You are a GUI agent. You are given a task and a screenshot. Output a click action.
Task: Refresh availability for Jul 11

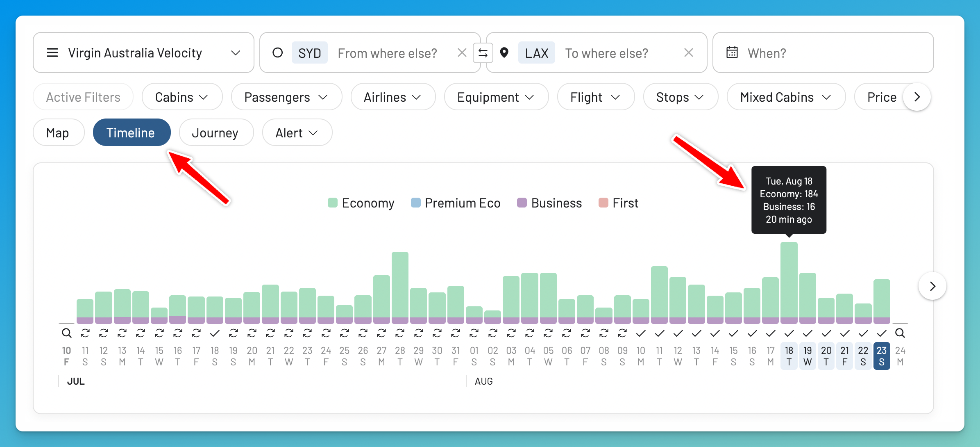[85, 333]
